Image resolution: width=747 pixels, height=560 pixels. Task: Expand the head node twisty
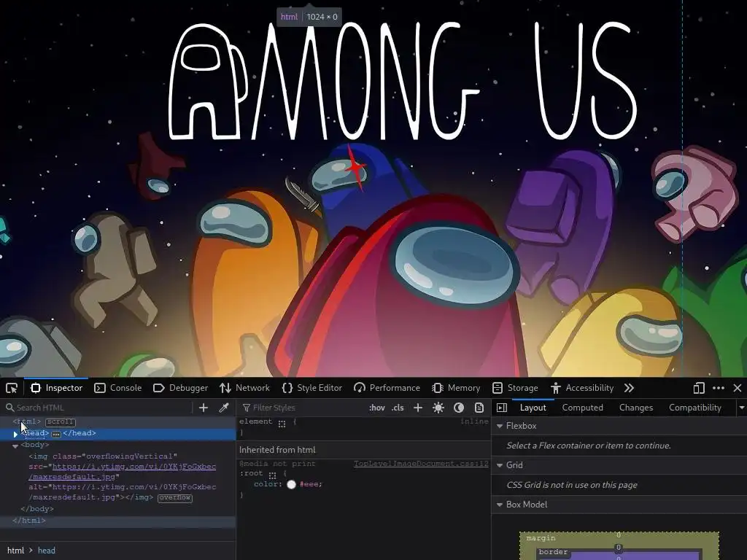15,434
